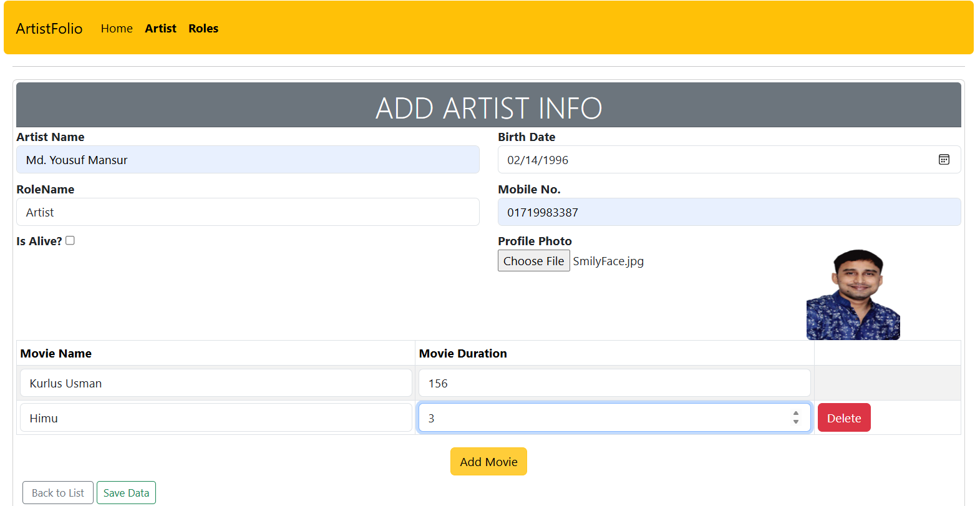The image size is (980, 506).
Task: Edit the Kurlus Usman movie name field
Action: [216, 383]
